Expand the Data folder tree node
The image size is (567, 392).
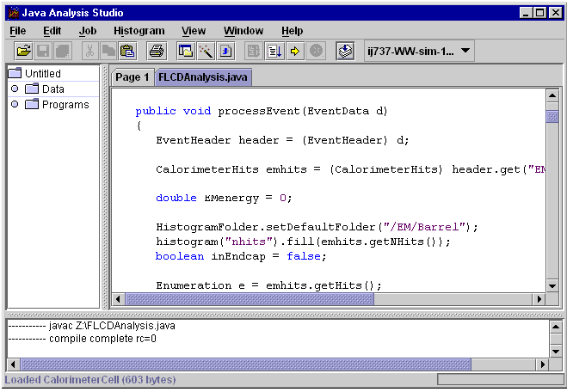point(15,89)
